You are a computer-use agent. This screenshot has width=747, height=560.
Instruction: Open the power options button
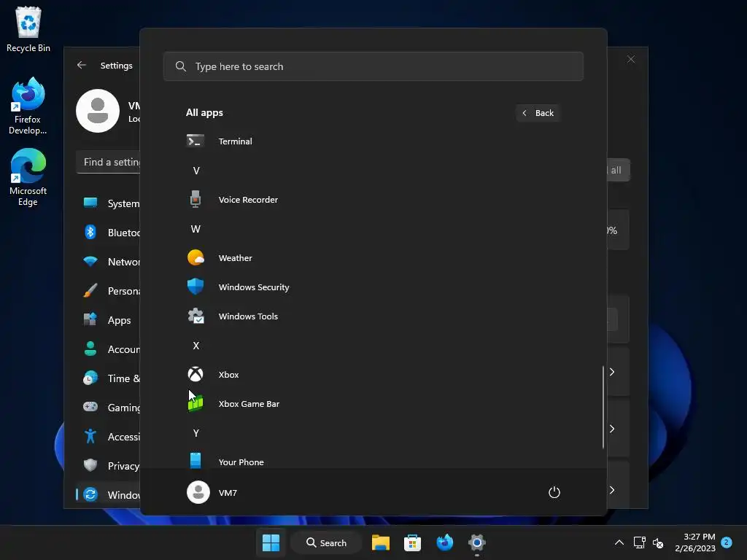(x=554, y=492)
